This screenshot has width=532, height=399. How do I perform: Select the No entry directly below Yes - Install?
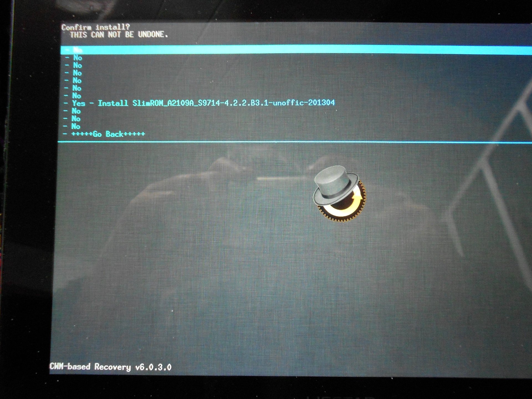(72, 111)
